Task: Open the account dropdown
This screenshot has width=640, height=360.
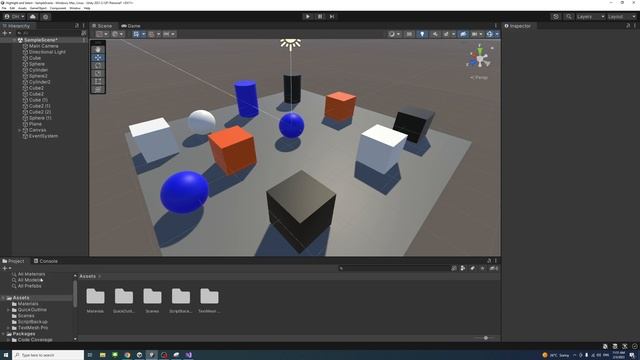Action: [x=14, y=17]
